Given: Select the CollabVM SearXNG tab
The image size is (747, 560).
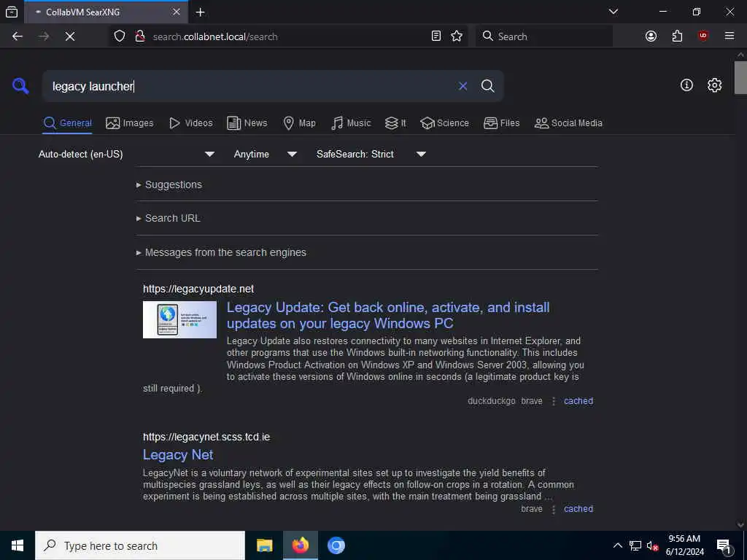Looking at the screenshot, I should tap(106, 12).
